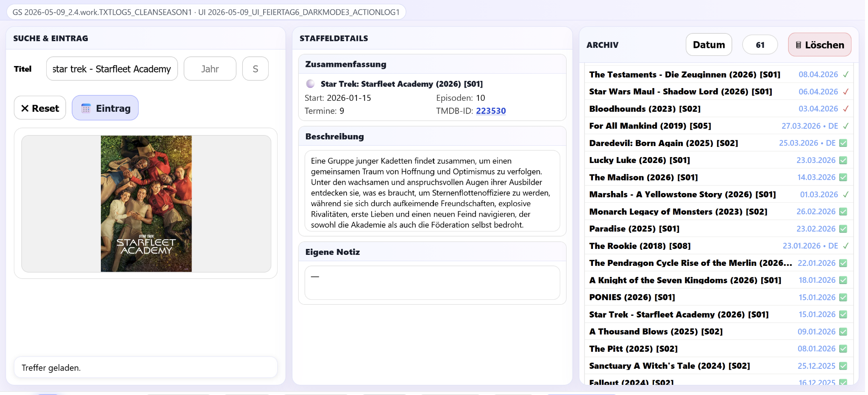Click the red check mark beside Bloodhounds

pyautogui.click(x=846, y=109)
